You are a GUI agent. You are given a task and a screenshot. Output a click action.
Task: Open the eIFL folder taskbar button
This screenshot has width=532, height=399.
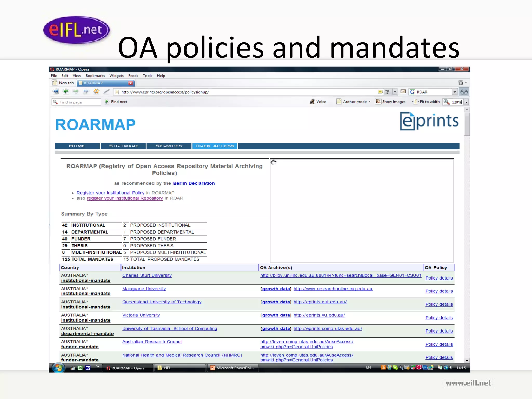click(x=180, y=368)
